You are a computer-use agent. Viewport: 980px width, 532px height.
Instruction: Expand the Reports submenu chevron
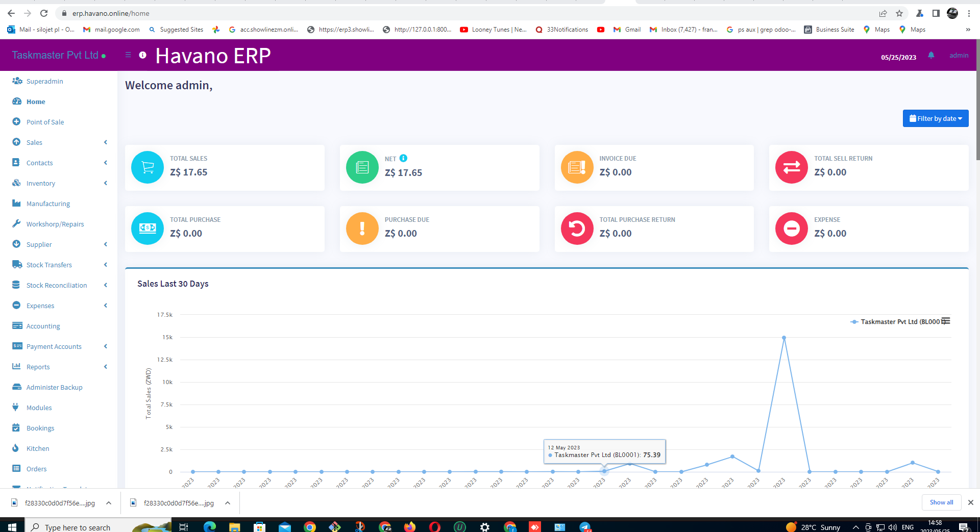(106, 367)
